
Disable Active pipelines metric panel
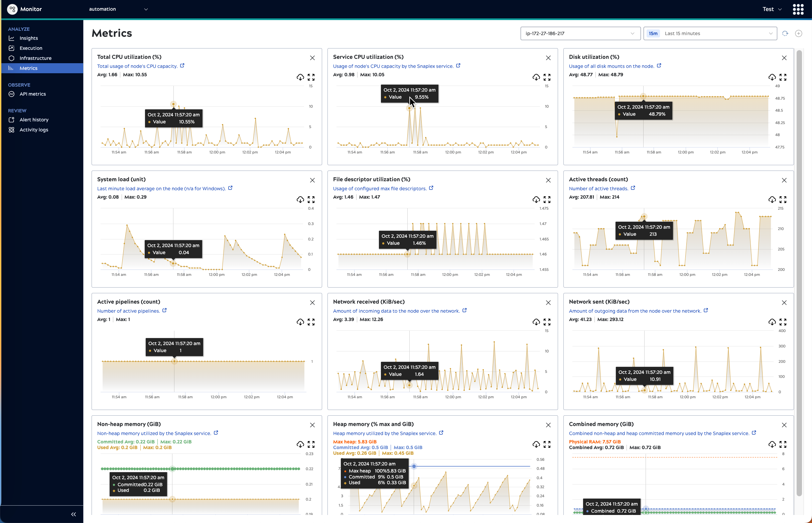[x=312, y=303]
